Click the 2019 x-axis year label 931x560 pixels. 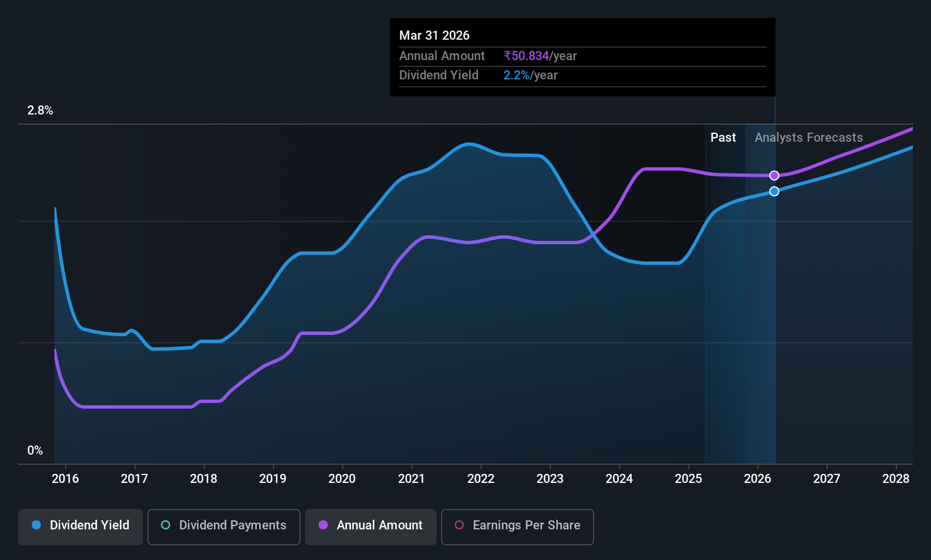coord(273,479)
